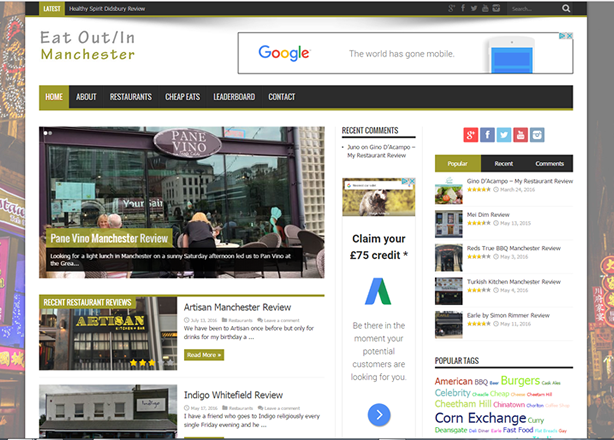Open the CHEAP EATS menu item

coord(182,97)
